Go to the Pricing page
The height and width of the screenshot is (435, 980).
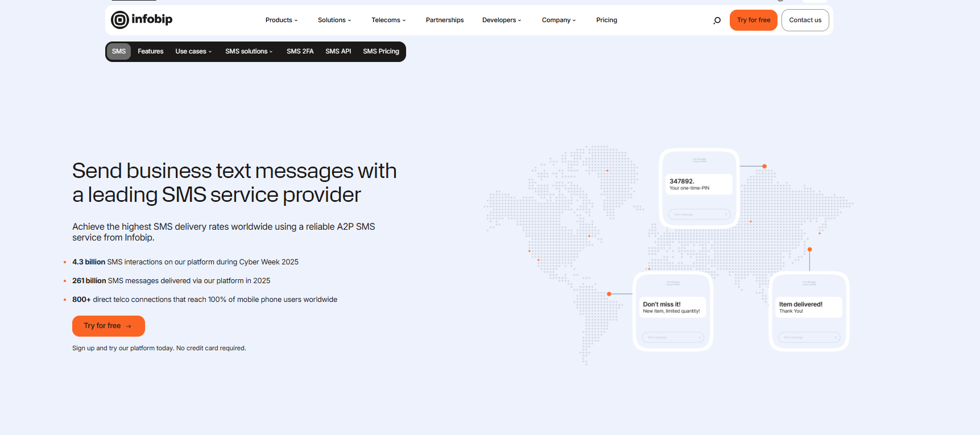pos(606,20)
